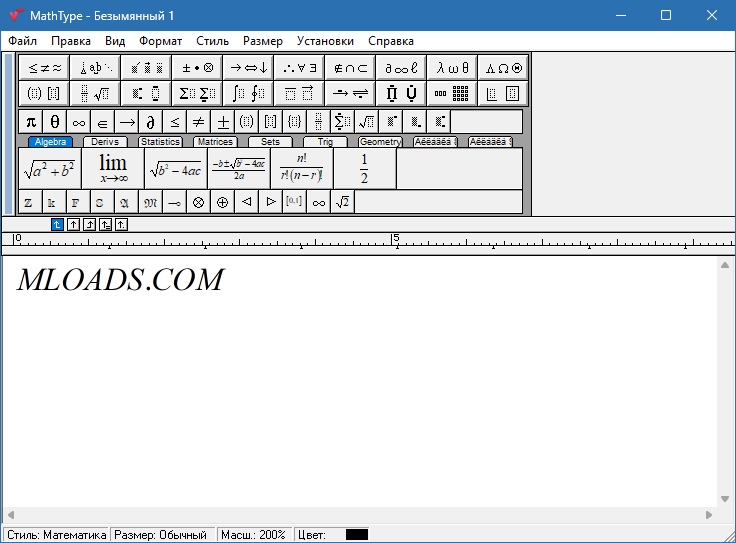Insert square brackets template from small bar

click(x=271, y=122)
